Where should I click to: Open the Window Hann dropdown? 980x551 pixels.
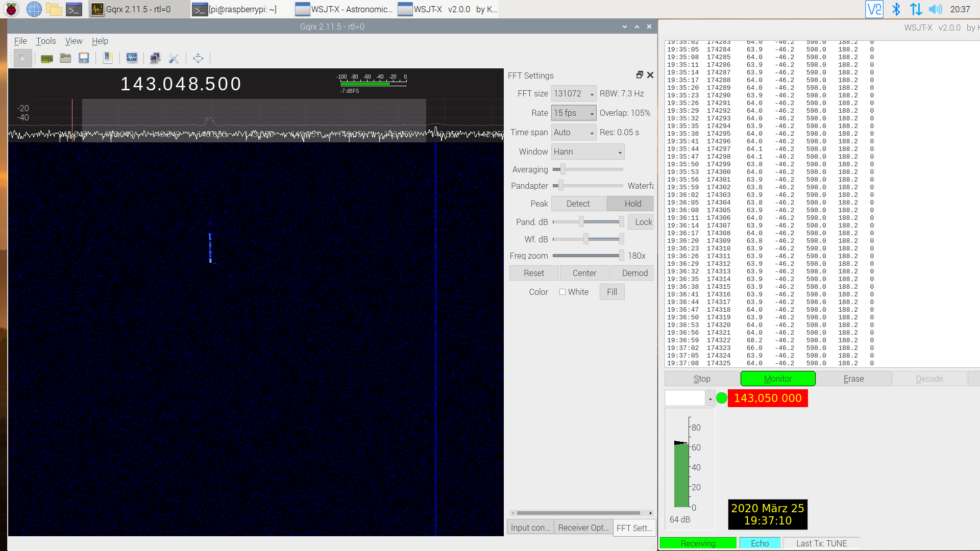click(x=587, y=152)
